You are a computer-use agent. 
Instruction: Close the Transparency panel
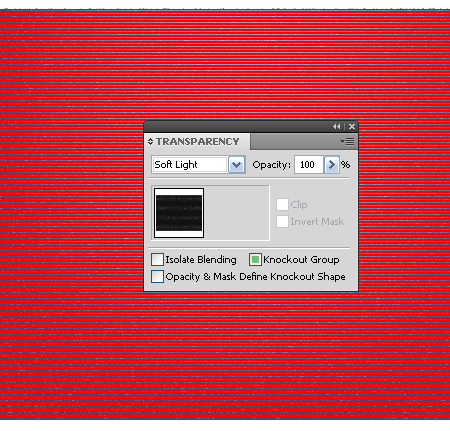[352, 127]
